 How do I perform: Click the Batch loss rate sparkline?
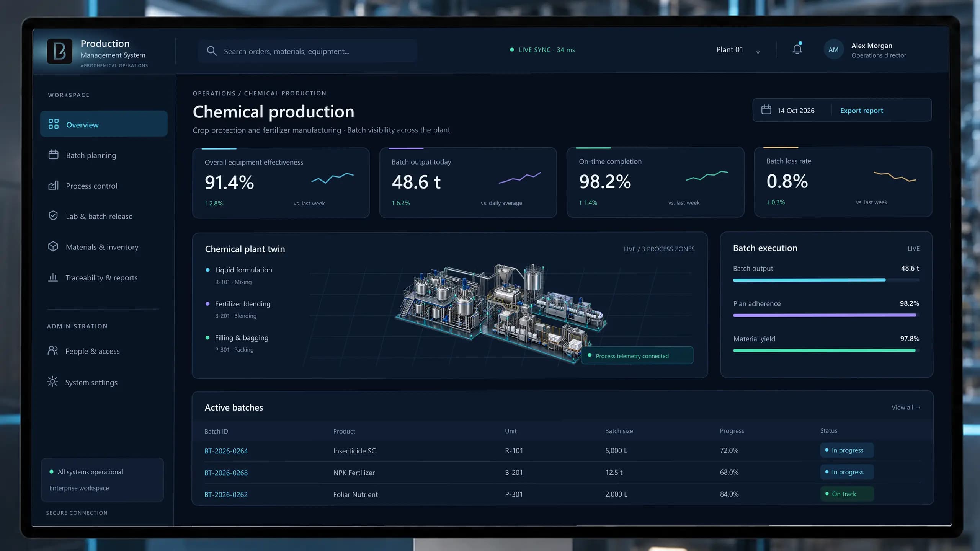[x=895, y=177]
